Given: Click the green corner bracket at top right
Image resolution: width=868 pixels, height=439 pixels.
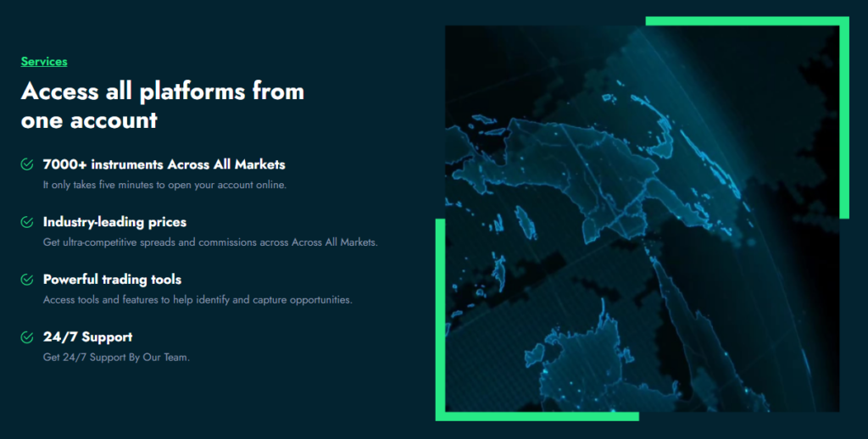Looking at the screenshot, I should pos(843,102).
